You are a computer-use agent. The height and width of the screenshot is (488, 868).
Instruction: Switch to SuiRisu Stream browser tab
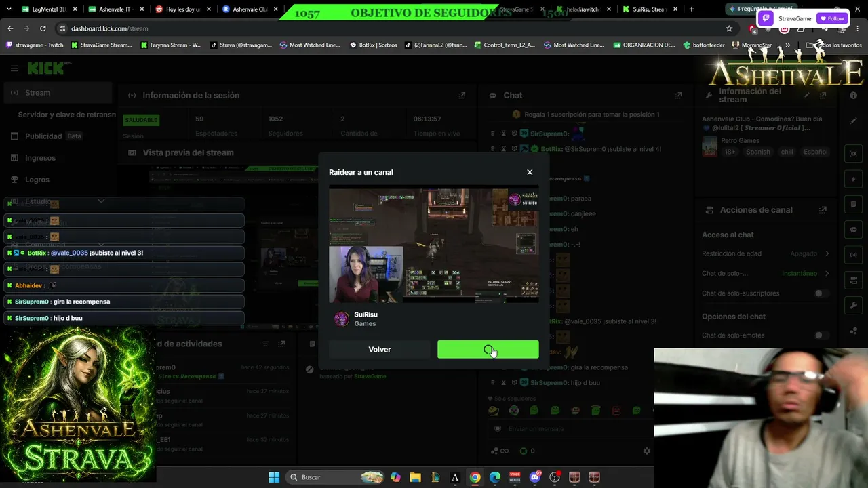tap(650, 9)
